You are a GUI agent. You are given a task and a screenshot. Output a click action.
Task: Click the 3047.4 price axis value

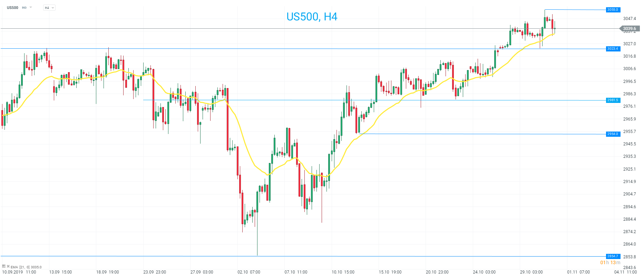[630, 19]
